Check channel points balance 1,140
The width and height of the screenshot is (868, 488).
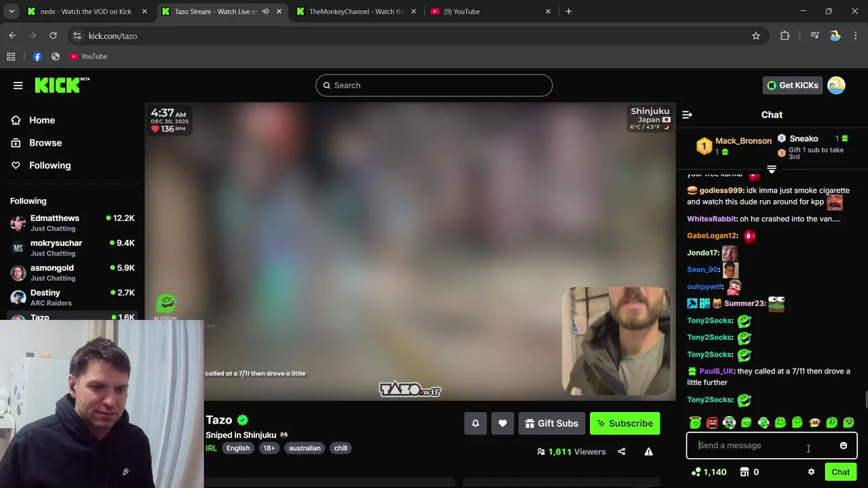coord(709,472)
